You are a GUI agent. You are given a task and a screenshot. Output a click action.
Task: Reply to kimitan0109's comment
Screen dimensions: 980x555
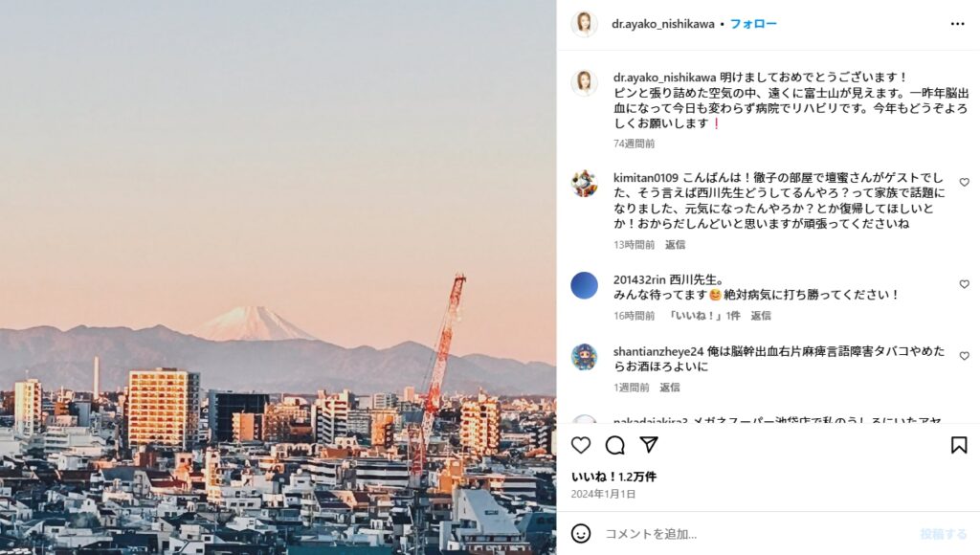[x=675, y=244]
